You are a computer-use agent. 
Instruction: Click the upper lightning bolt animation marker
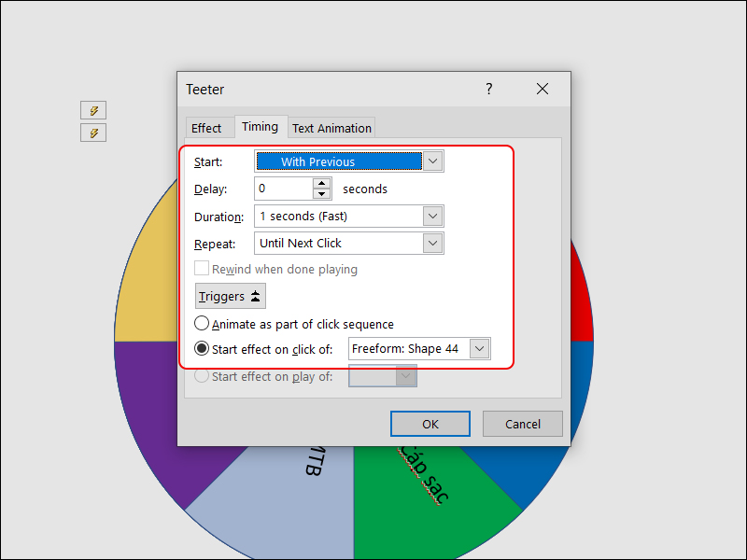click(x=93, y=110)
